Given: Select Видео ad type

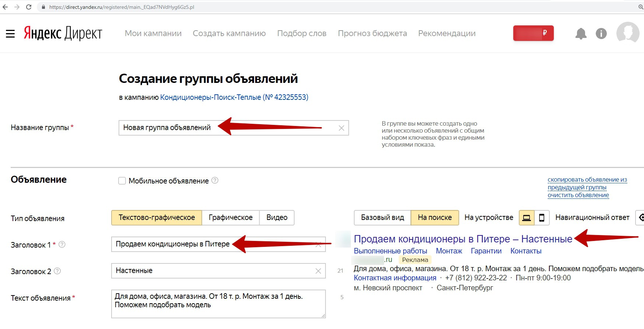Looking at the screenshot, I should coord(277,218).
